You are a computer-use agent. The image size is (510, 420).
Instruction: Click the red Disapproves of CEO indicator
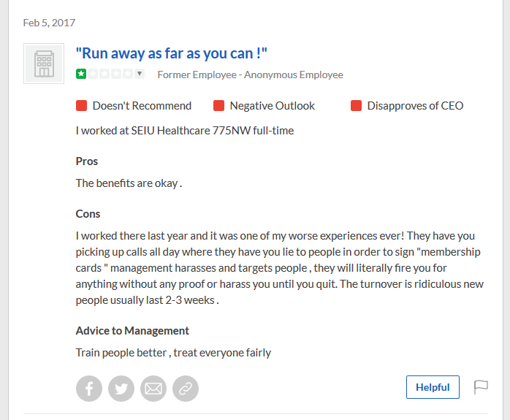tap(356, 106)
